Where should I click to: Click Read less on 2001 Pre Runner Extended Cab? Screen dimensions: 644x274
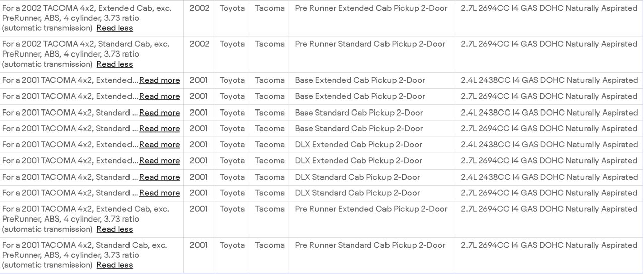click(114, 229)
